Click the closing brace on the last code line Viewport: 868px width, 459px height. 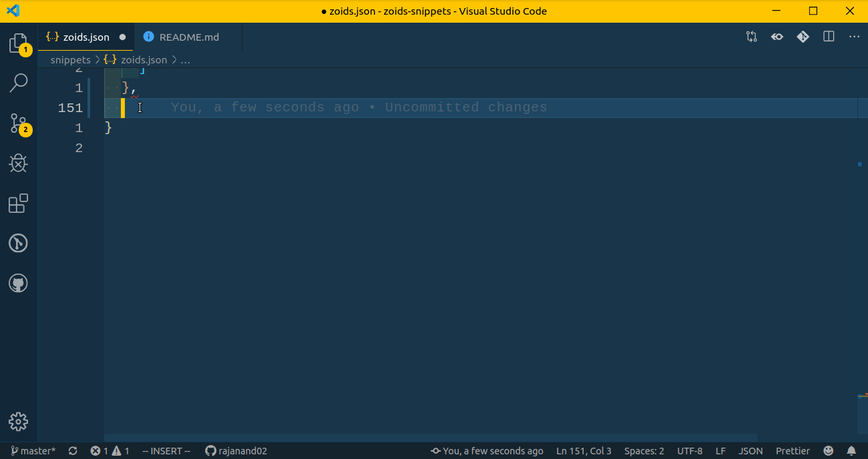coord(108,127)
